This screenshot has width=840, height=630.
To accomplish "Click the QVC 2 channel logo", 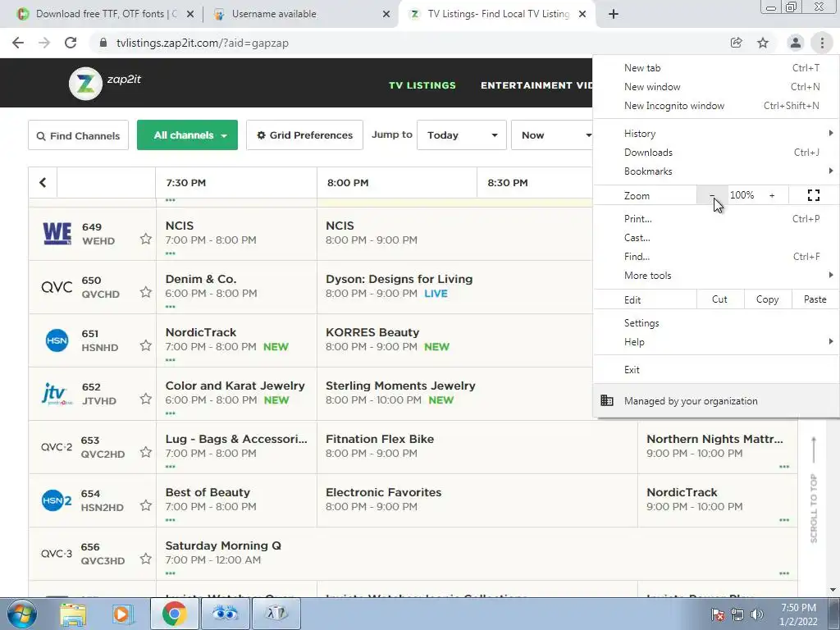I will pyautogui.click(x=57, y=447).
